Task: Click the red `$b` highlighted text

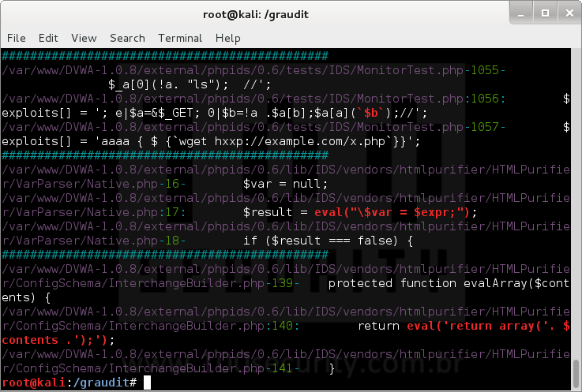Action: pos(371,113)
